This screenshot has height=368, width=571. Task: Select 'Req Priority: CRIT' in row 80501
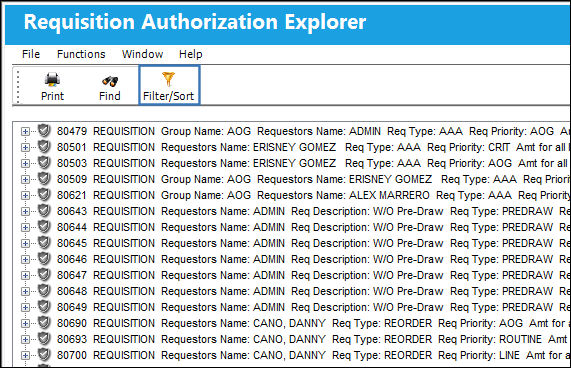pyautogui.click(x=468, y=147)
